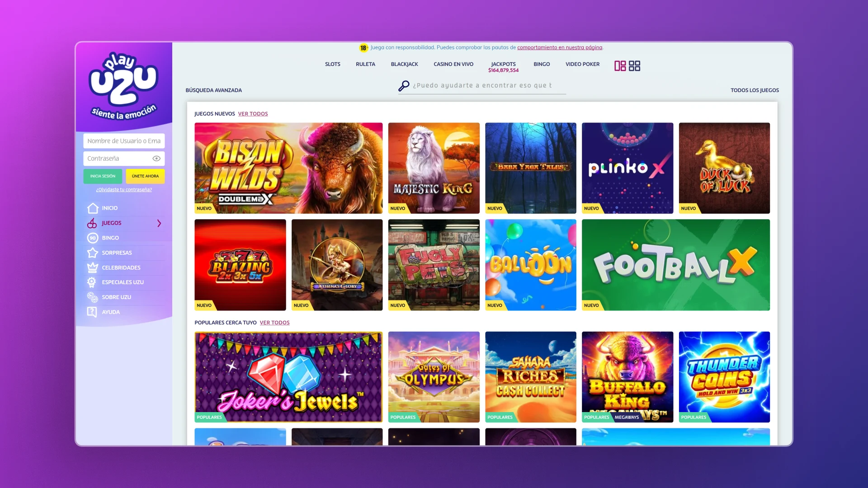Open the Thunder Coins game
Image resolution: width=868 pixels, height=488 pixels.
tap(724, 377)
